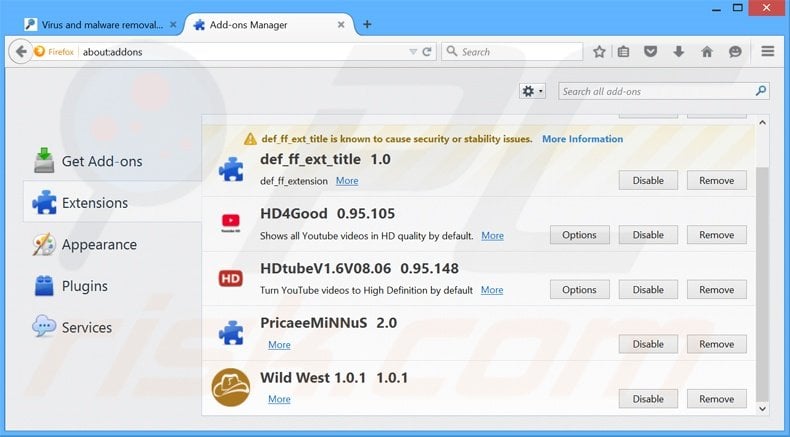
Task: Click the warning triangle icon
Action: click(250, 139)
